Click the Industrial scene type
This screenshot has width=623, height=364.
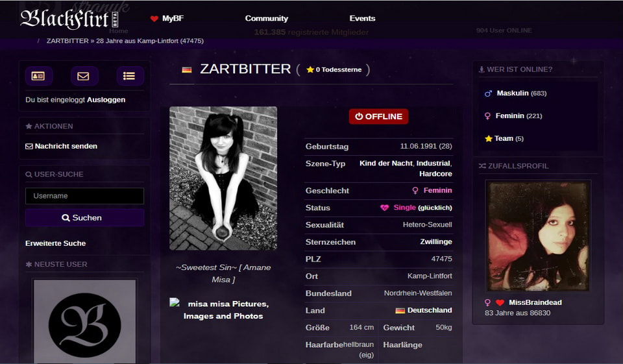[x=433, y=164]
